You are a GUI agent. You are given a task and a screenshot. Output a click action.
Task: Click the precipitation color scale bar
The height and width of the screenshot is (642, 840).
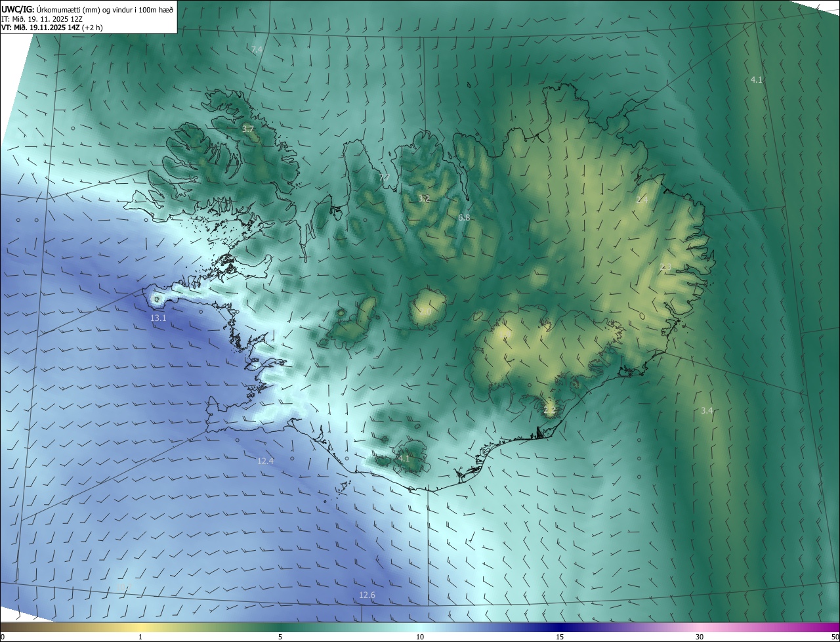(x=420, y=627)
